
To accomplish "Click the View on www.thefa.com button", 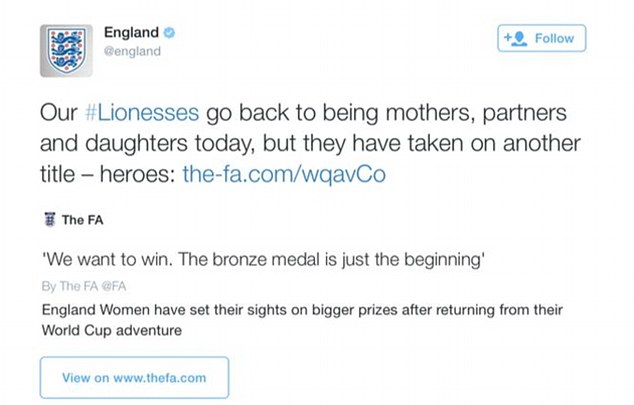I will point(134,378).
